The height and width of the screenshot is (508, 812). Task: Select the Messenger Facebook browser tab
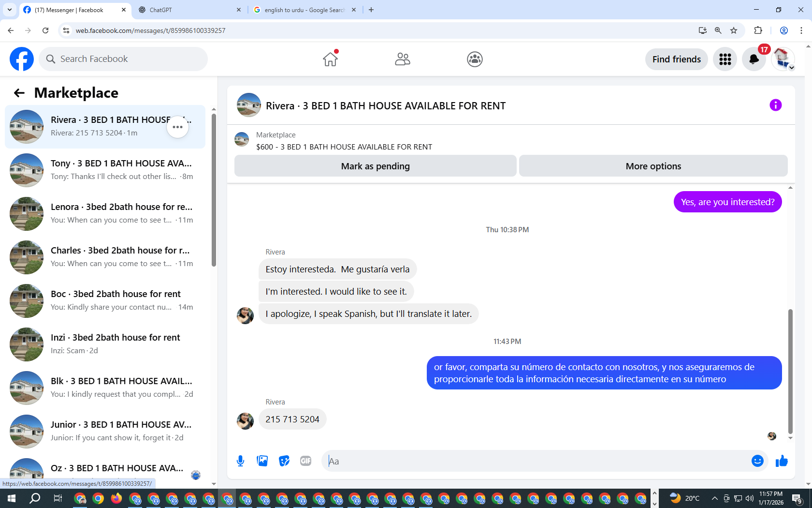(75, 10)
